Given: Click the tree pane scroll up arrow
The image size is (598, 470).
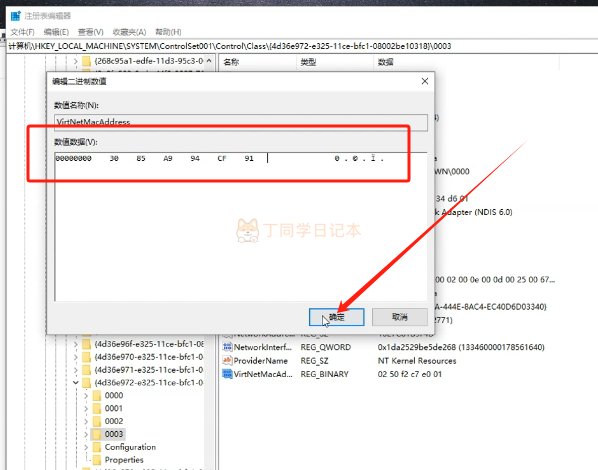Looking at the screenshot, I should click(x=209, y=61).
